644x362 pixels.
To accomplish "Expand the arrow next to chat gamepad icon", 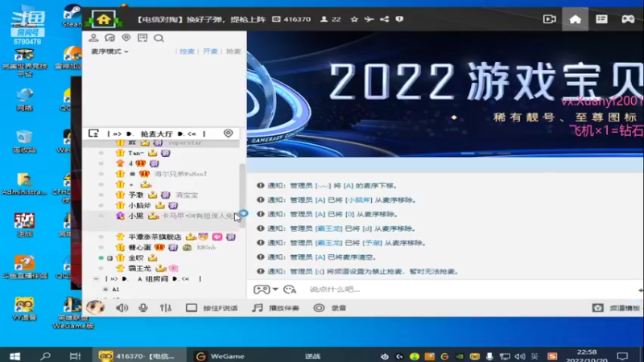I will pyautogui.click(x=275, y=290).
